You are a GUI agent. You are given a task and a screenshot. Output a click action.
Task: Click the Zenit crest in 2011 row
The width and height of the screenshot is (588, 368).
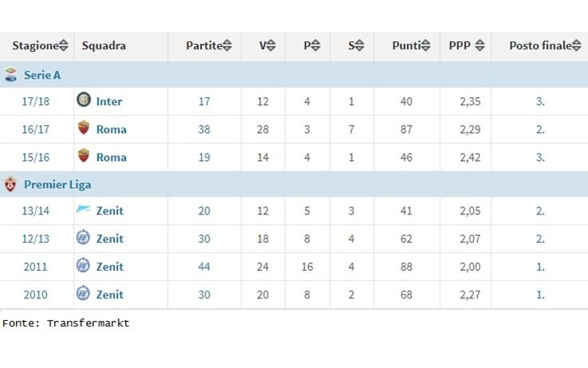click(83, 265)
